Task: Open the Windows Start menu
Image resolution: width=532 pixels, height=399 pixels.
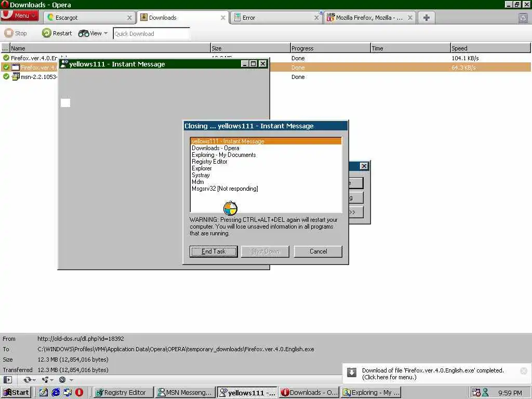Action: pyautogui.click(x=16, y=393)
